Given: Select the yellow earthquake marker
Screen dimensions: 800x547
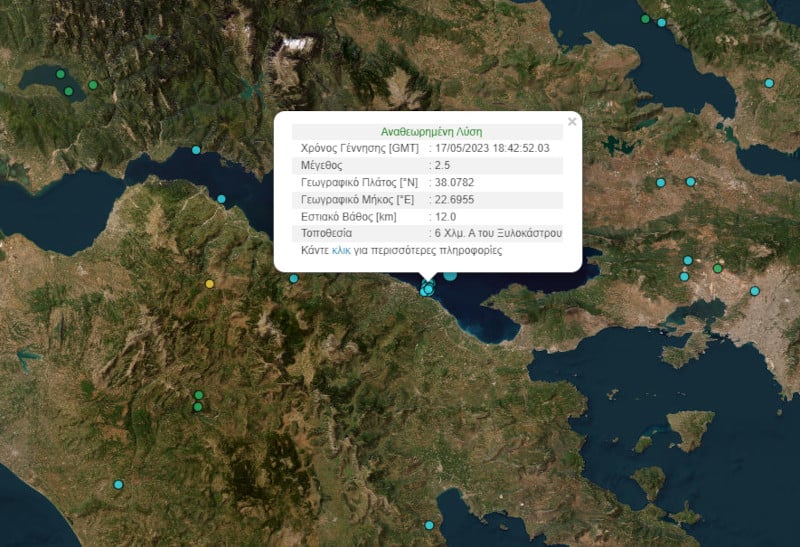Looking at the screenshot, I should coord(209,284).
